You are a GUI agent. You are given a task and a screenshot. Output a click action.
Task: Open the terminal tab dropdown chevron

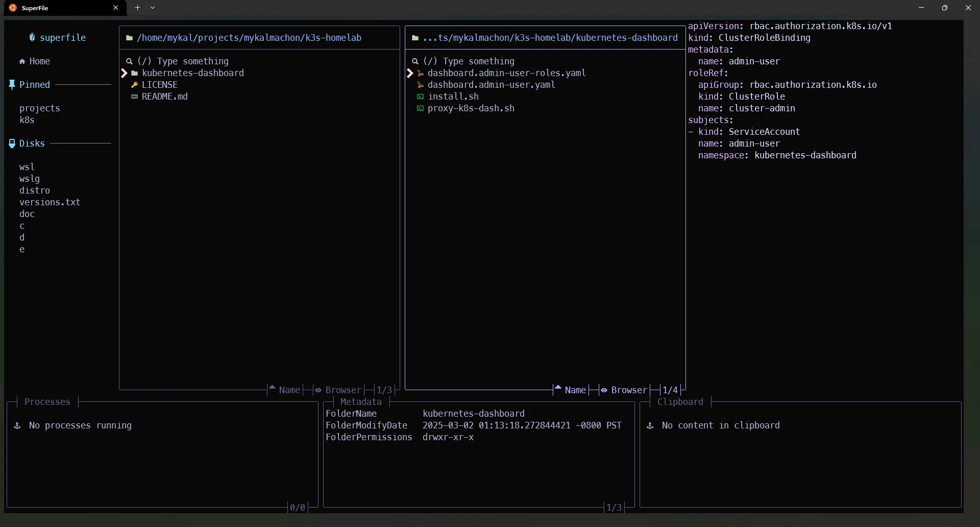pyautogui.click(x=153, y=8)
